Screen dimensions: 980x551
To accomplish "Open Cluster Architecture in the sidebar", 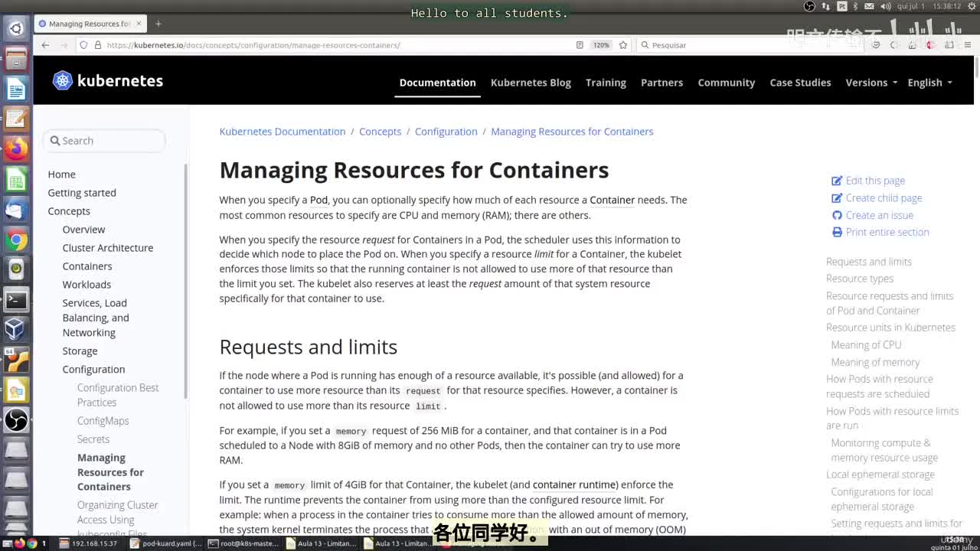I will pos(108,248).
